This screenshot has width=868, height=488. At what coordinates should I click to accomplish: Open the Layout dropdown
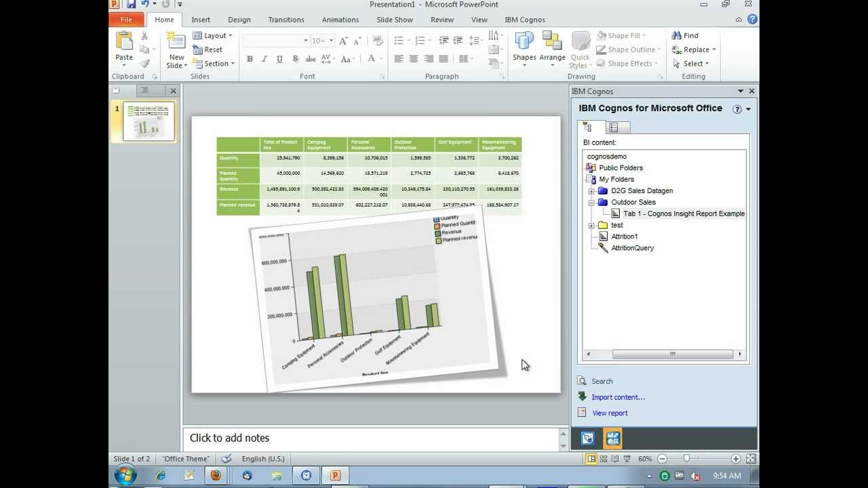[x=213, y=35]
